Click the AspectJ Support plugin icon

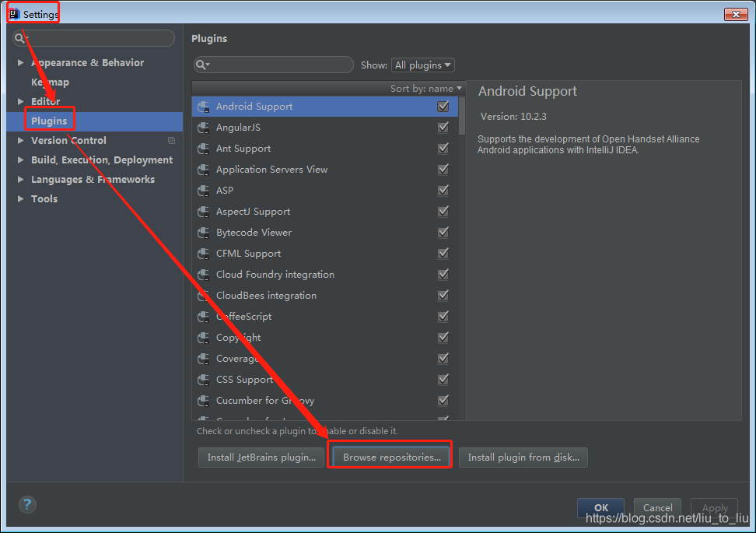coord(204,212)
